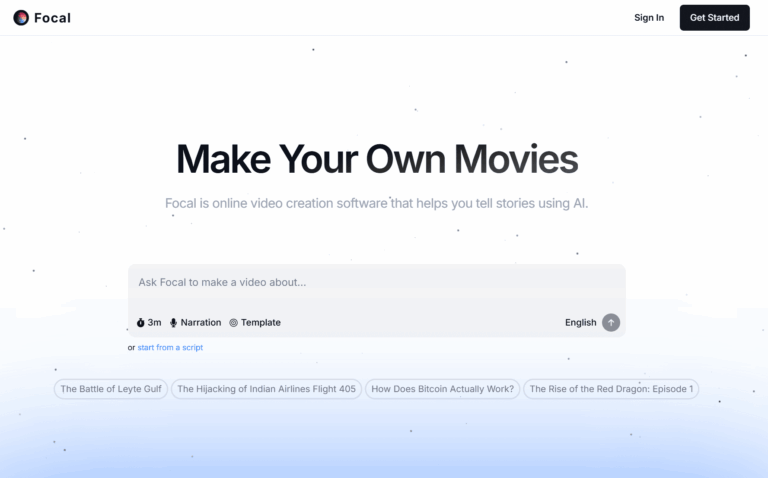This screenshot has height=478, width=768.
Task: Open the Sign In page
Action: (x=649, y=18)
